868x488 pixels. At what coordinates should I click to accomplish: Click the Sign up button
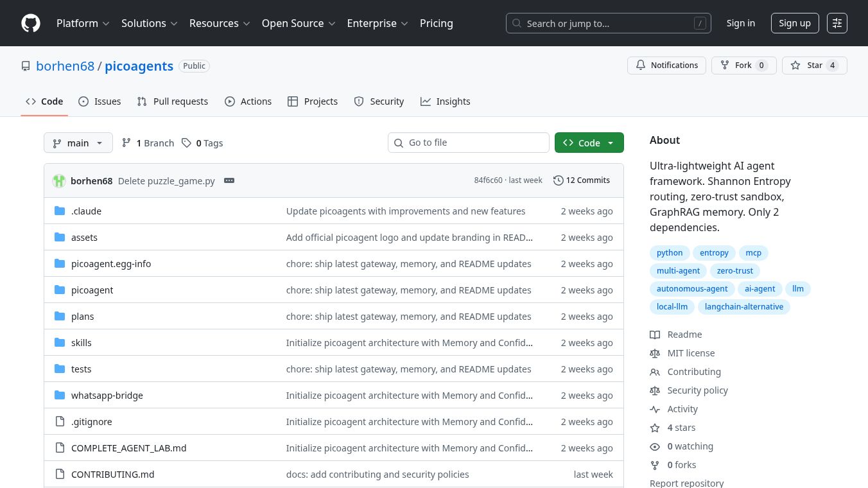point(794,23)
